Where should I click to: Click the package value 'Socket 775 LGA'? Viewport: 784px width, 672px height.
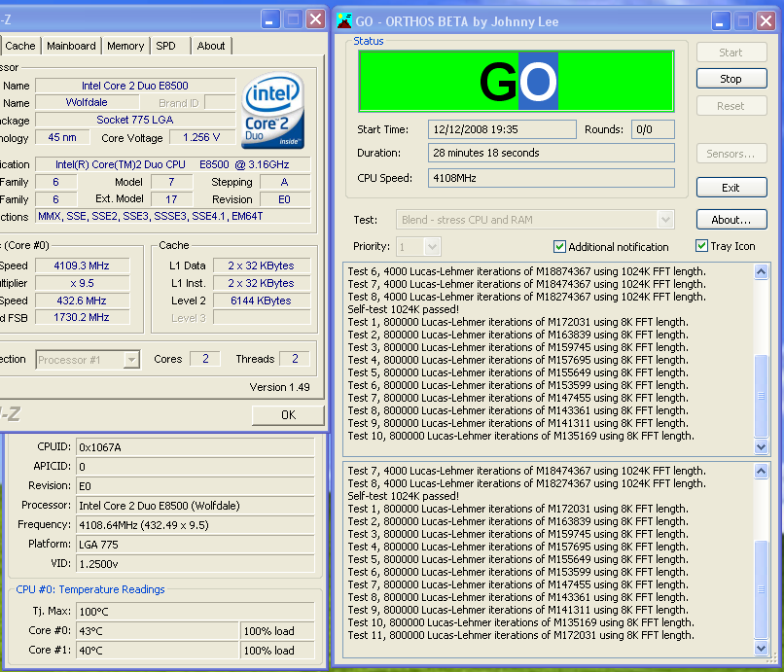(x=135, y=120)
